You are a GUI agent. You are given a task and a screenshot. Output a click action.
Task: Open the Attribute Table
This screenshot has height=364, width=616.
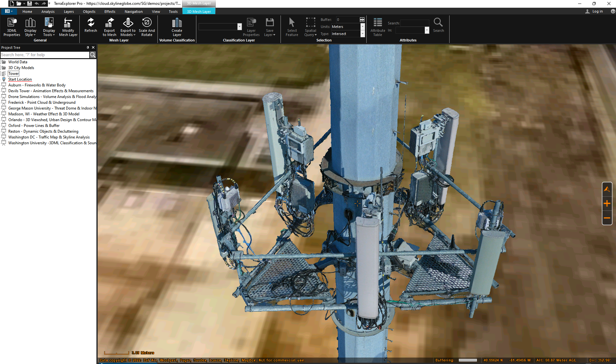click(x=378, y=27)
